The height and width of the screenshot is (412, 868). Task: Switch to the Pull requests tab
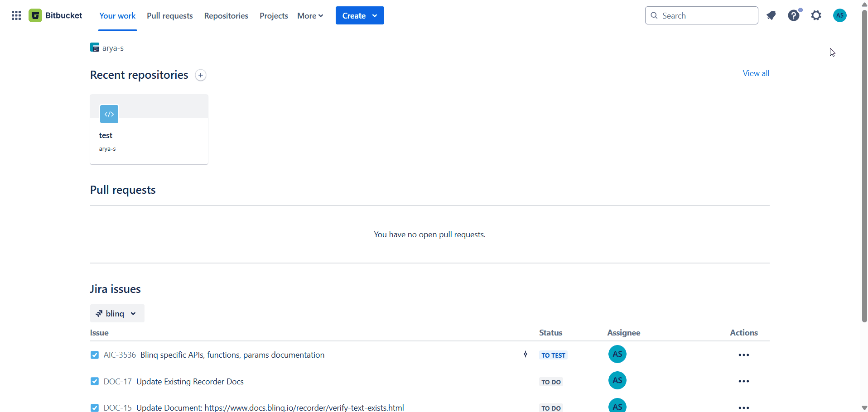point(169,15)
